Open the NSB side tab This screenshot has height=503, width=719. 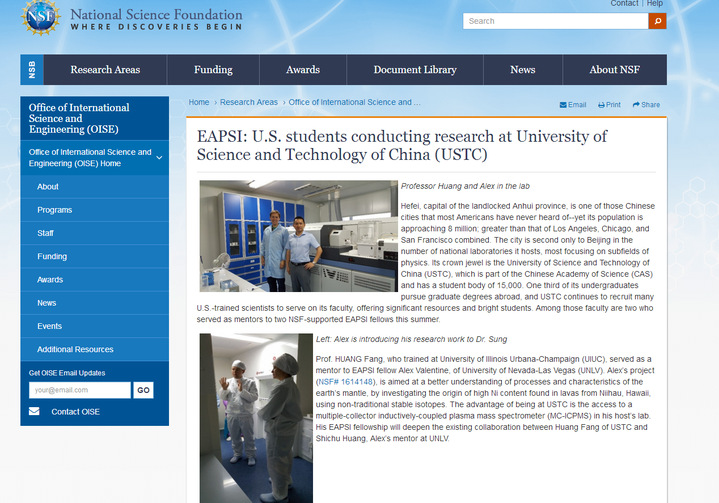point(29,70)
